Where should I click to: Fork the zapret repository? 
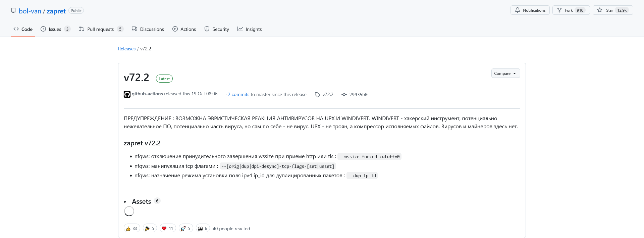point(571,10)
